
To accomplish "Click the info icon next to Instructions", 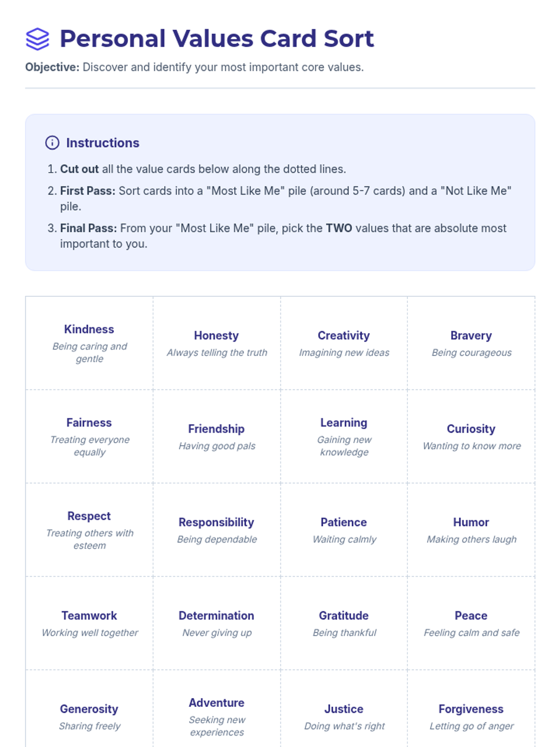I will click(x=52, y=143).
